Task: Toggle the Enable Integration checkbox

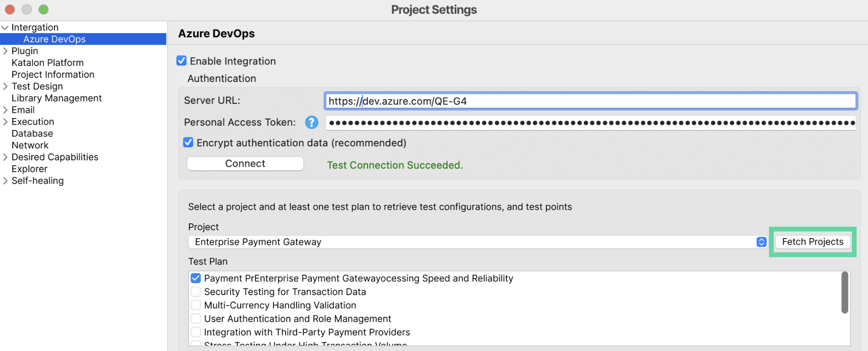Action: pos(181,61)
